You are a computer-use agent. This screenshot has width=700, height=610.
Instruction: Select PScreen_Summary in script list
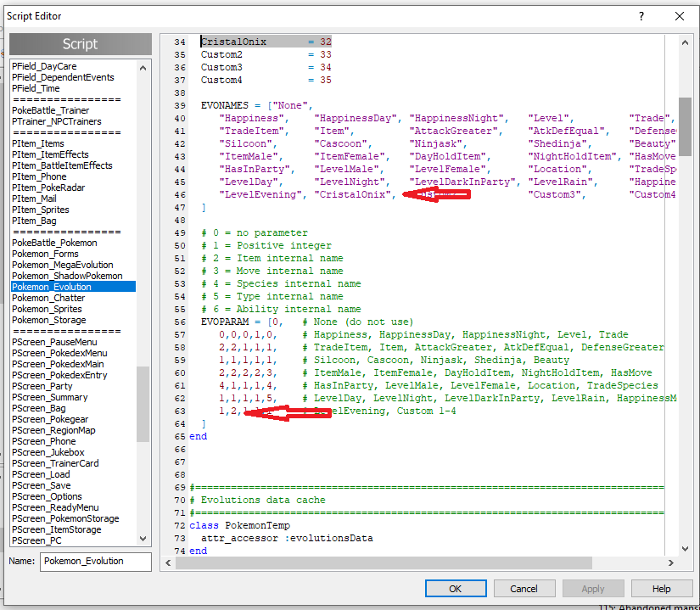pyautogui.click(x=50, y=397)
